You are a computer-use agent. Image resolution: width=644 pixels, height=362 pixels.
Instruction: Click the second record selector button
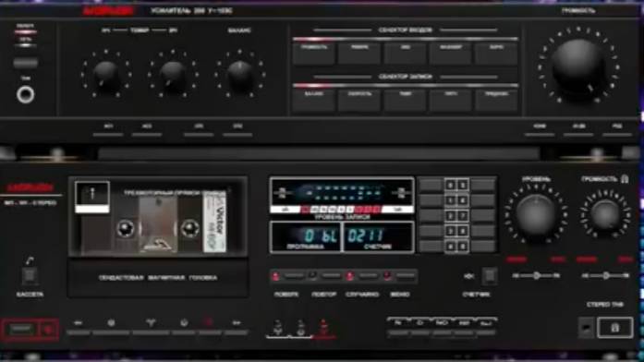(359, 100)
